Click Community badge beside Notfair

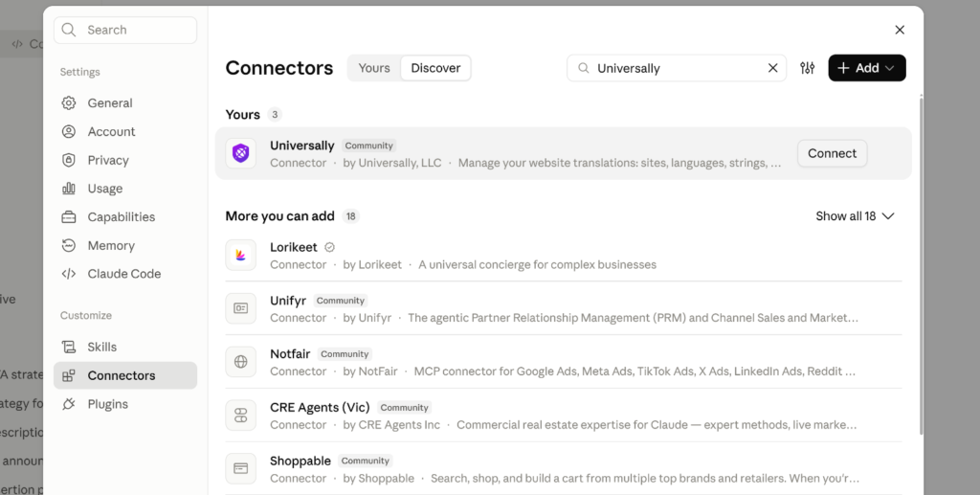(345, 353)
